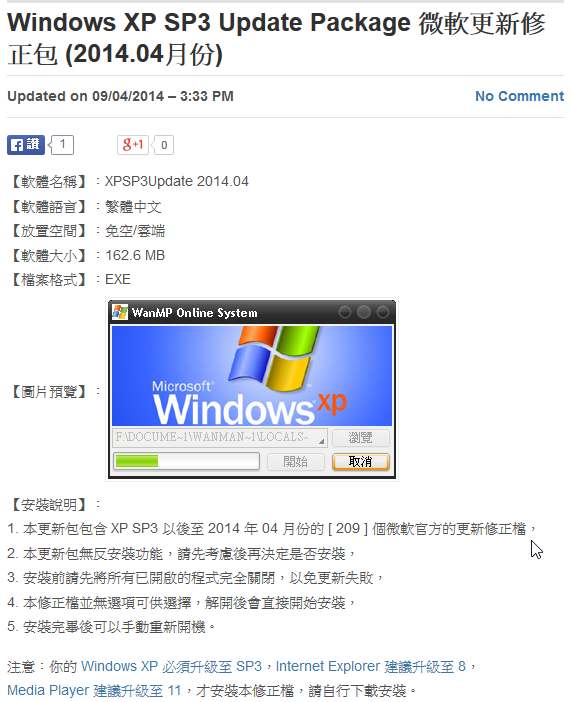Expand the path field corner arrow
The height and width of the screenshot is (702, 571).
point(322,441)
